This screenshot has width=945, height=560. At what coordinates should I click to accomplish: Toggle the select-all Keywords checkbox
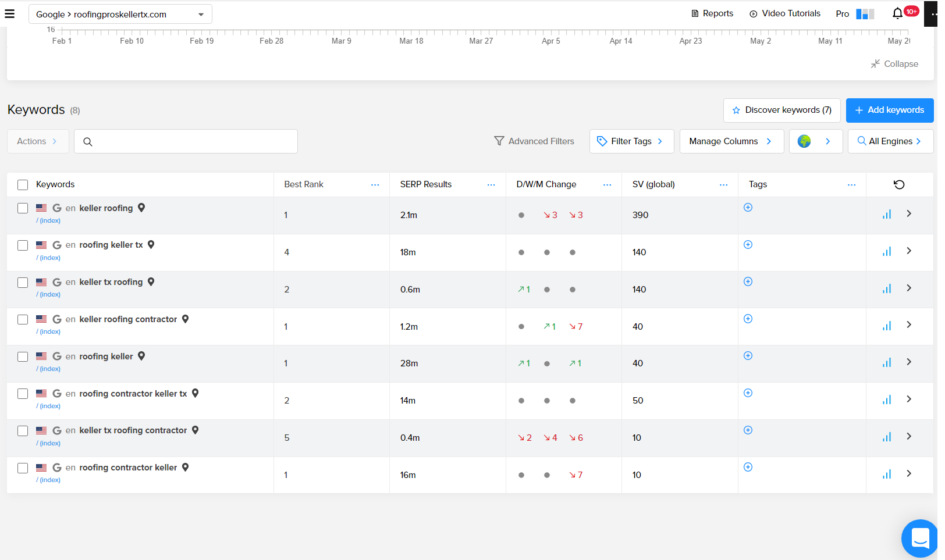coord(23,185)
